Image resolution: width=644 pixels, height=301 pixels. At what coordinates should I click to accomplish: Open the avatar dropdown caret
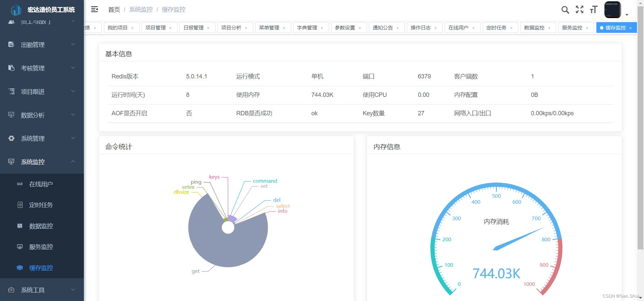click(627, 15)
